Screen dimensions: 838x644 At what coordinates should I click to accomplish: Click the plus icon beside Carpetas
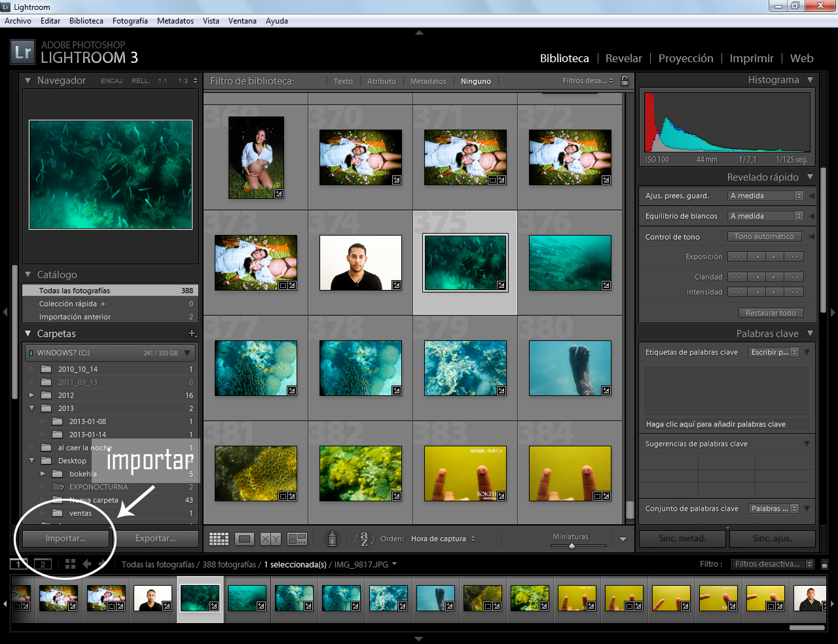(193, 333)
